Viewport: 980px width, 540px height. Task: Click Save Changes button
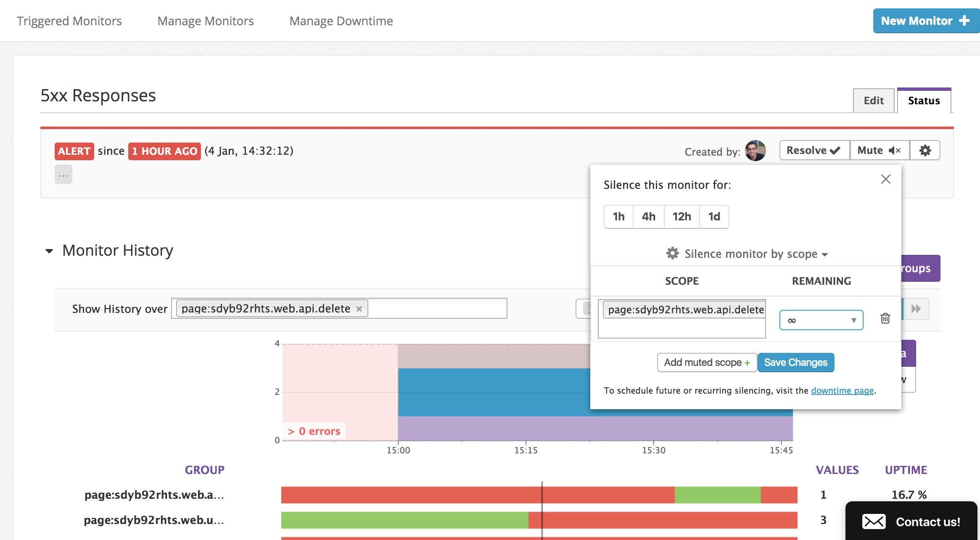pos(795,363)
